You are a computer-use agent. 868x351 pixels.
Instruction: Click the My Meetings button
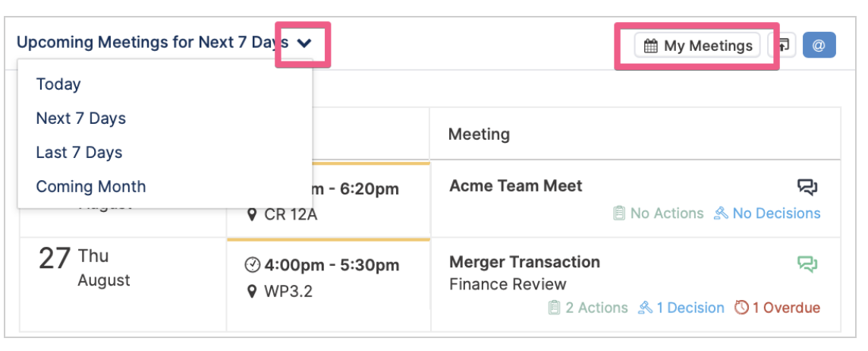pos(697,46)
